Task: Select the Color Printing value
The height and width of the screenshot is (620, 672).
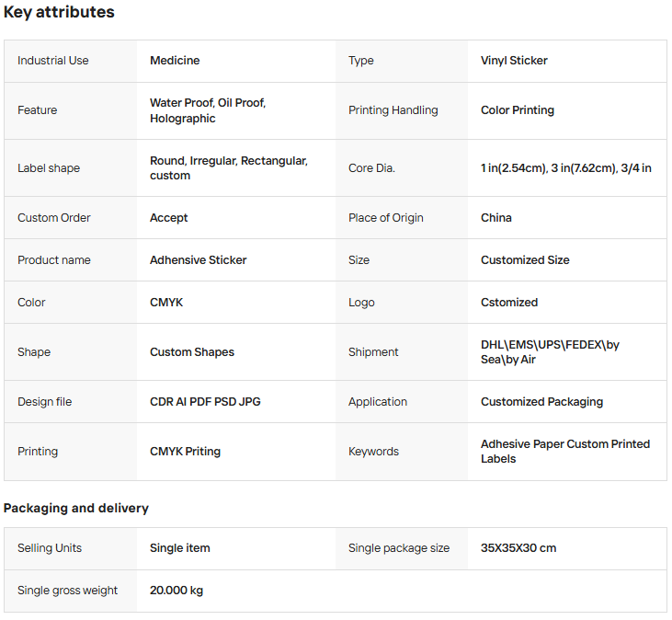Action: (518, 110)
